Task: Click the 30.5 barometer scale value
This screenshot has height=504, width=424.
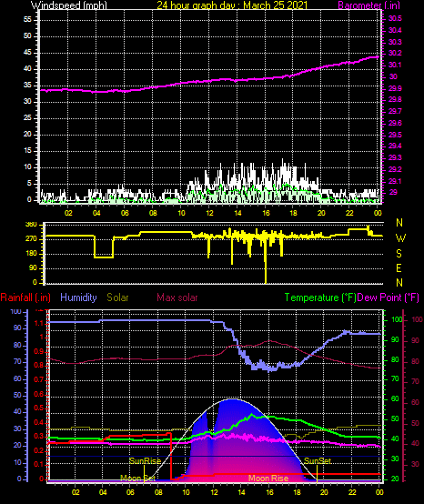Action: tap(395, 18)
